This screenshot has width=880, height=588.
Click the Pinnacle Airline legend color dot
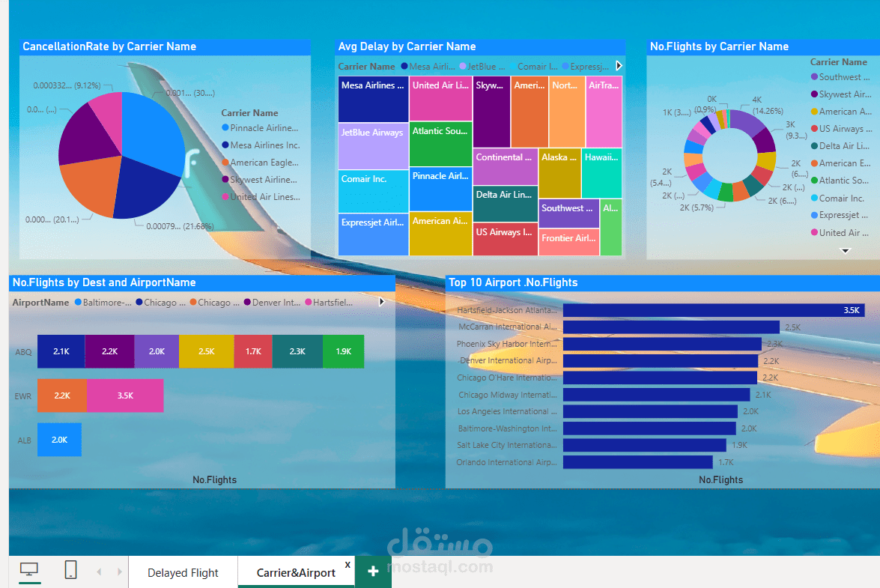point(225,128)
